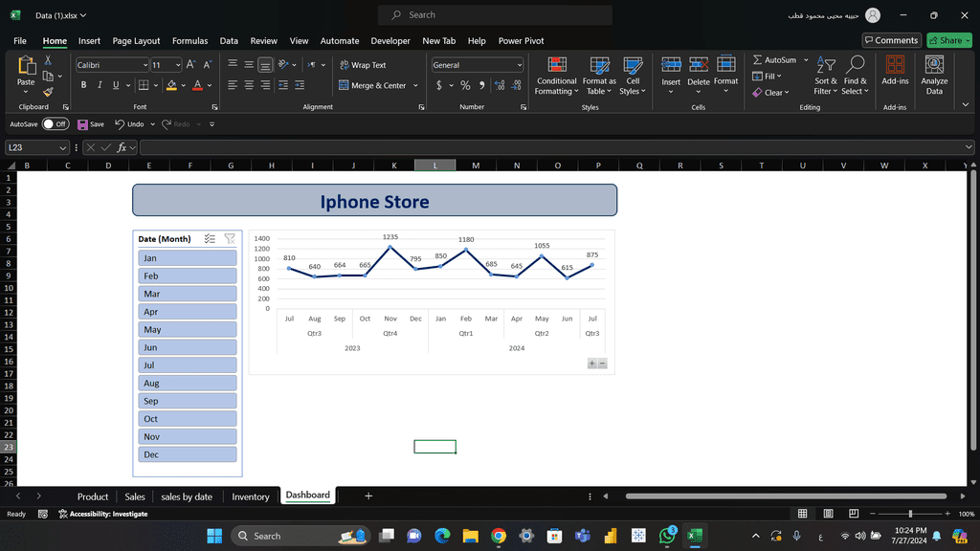
Task: Click the Increase Indent icon
Action: tap(300, 85)
